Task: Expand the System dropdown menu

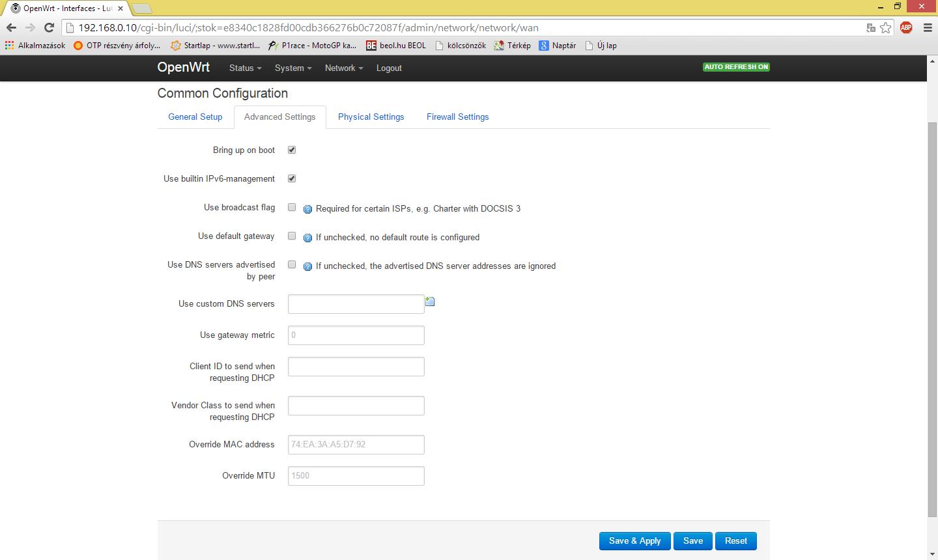Action: [293, 68]
